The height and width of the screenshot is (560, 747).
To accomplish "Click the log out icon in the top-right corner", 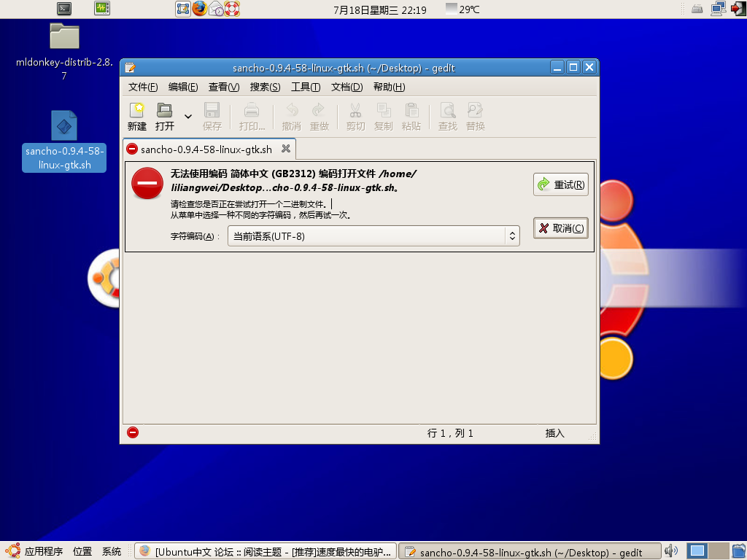I will click(x=738, y=9).
